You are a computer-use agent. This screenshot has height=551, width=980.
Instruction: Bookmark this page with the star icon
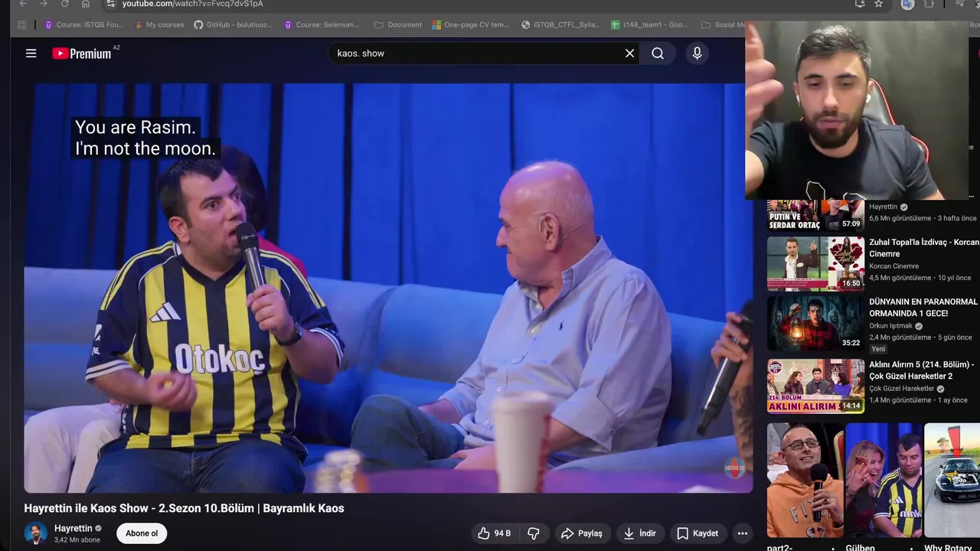[878, 4]
